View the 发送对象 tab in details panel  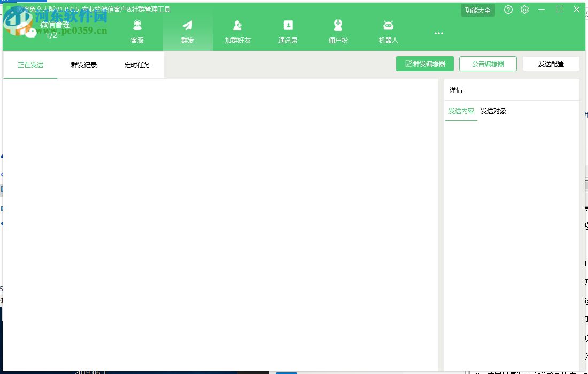493,111
